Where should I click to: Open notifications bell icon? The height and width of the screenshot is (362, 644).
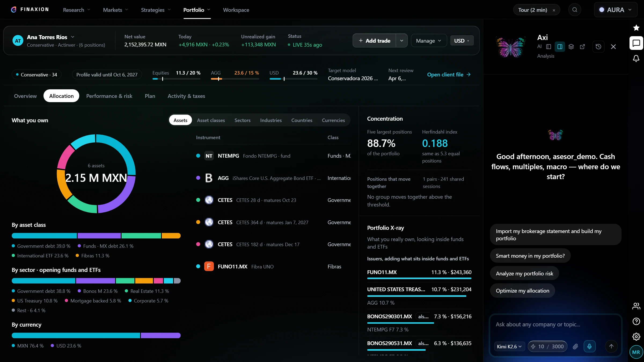pos(636,58)
